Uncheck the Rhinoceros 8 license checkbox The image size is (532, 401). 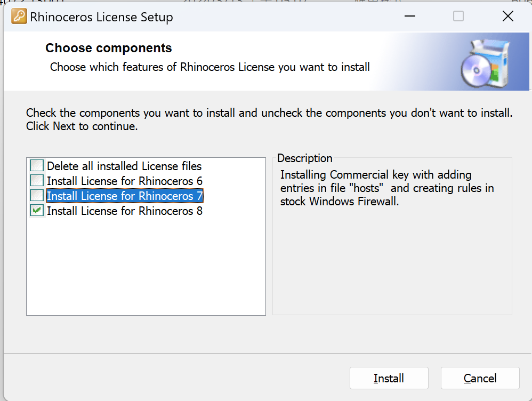point(37,211)
